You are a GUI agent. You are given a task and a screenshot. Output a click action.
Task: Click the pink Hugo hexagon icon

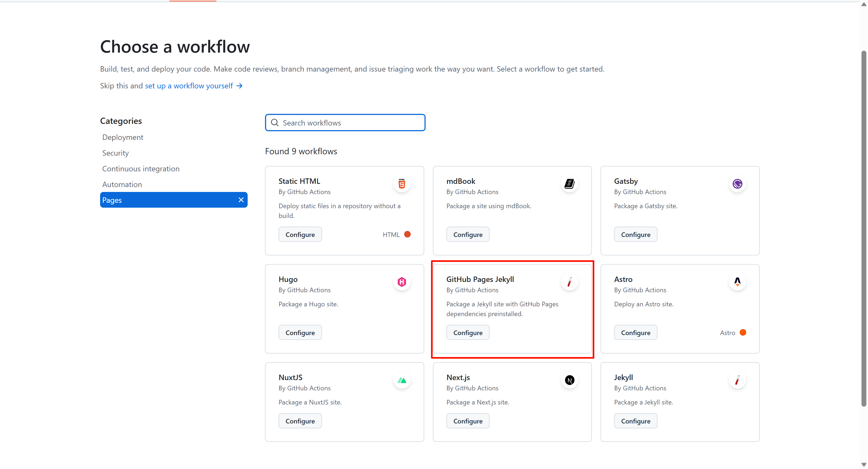(402, 282)
